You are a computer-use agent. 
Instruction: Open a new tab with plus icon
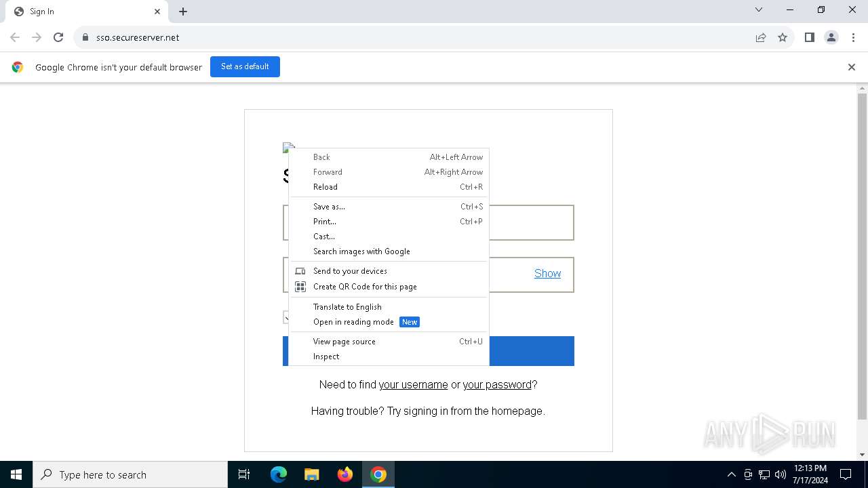pos(183,12)
